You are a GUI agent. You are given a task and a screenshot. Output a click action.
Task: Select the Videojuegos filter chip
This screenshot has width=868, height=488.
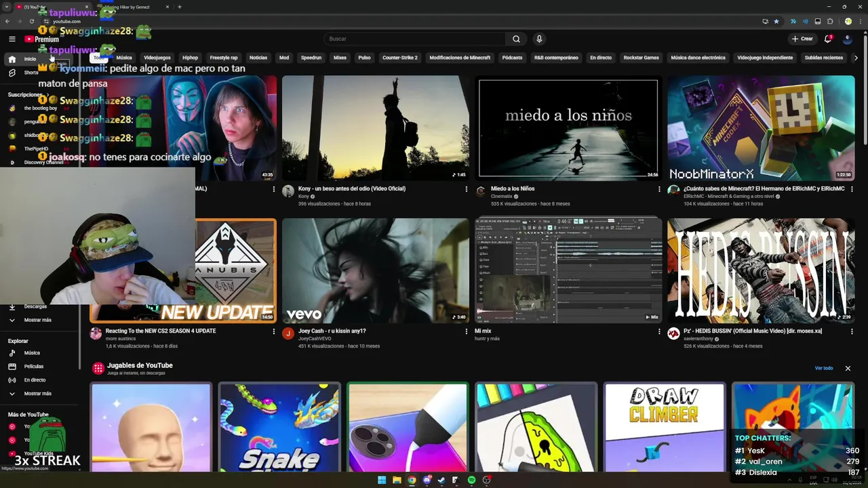(157, 58)
